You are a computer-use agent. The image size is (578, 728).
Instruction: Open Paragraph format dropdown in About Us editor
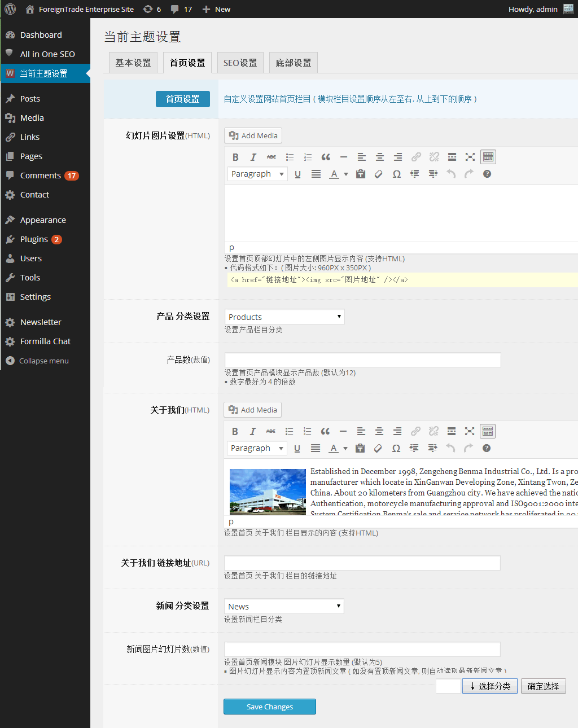pos(257,448)
